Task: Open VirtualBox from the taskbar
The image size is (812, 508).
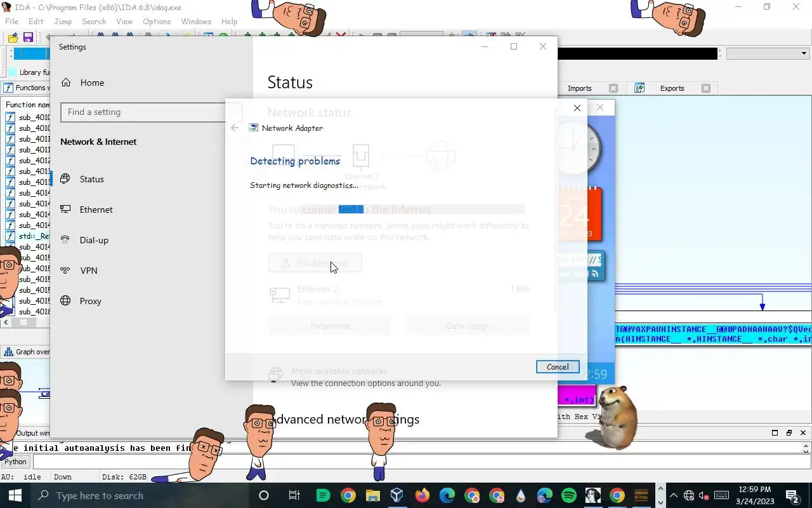Action: (x=397, y=495)
